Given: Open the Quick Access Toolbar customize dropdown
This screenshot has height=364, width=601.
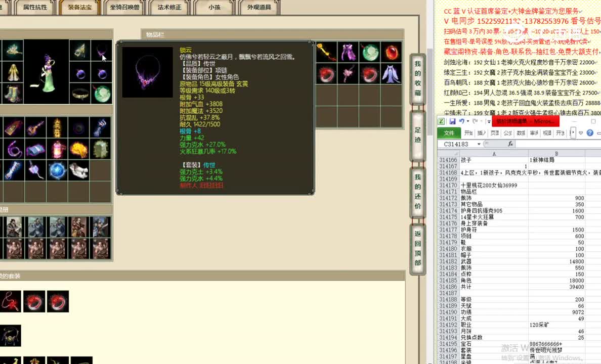Looking at the screenshot, I should pos(489,122).
